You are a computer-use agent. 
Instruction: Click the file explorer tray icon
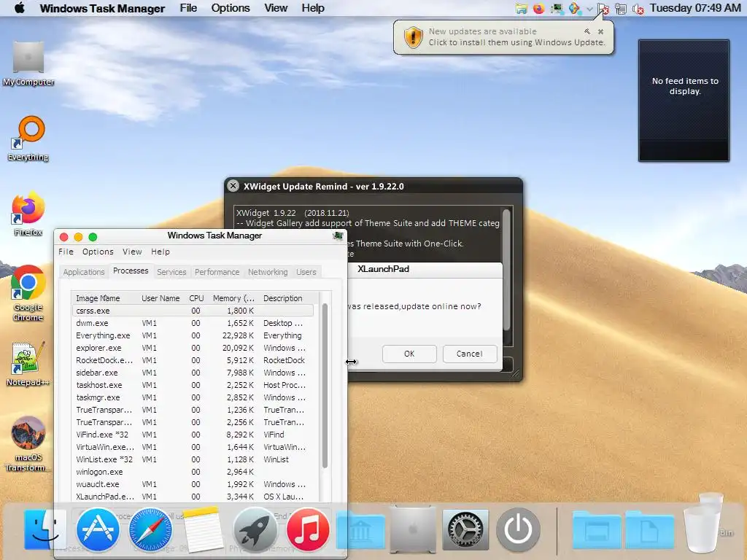tap(521, 9)
